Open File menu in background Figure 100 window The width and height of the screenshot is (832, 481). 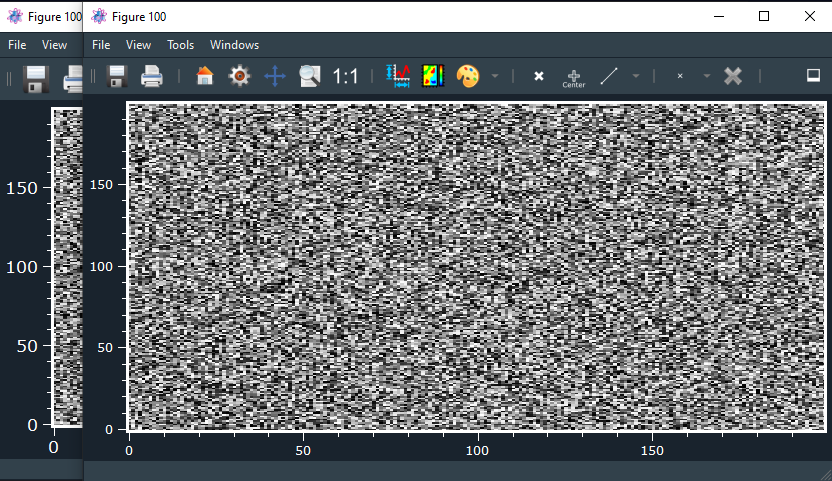click(x=17, y=45)
